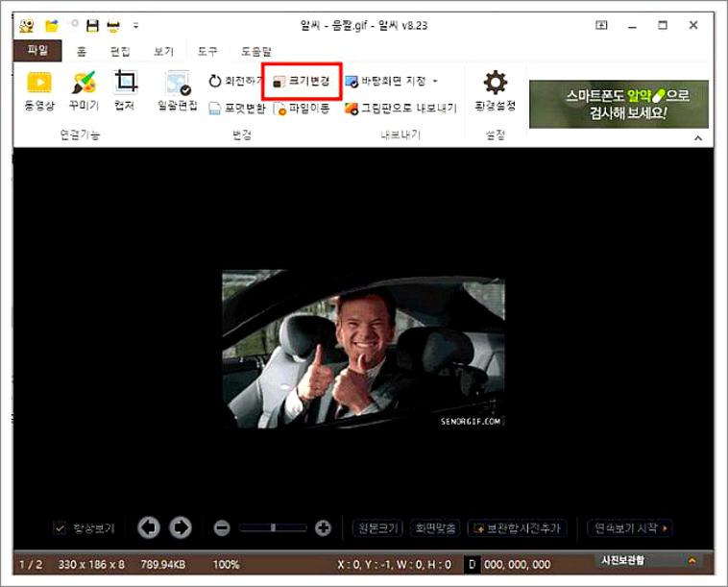Click the print quick access icon
The width and height of the screenshot is (728, 587).
[x=113, y=26]
